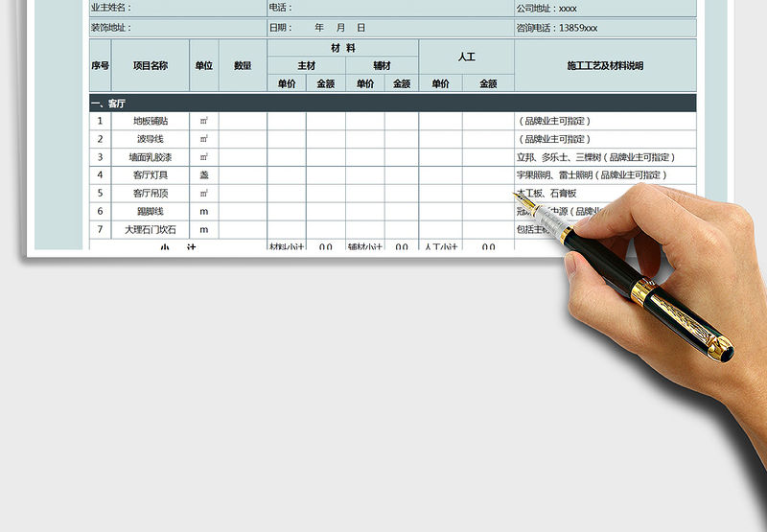The height and width of the screenshot is (532, 767).
Task: Click the 墙面乳胶漆 item cell
Action: pyautogui.click(x=151, y=157)
